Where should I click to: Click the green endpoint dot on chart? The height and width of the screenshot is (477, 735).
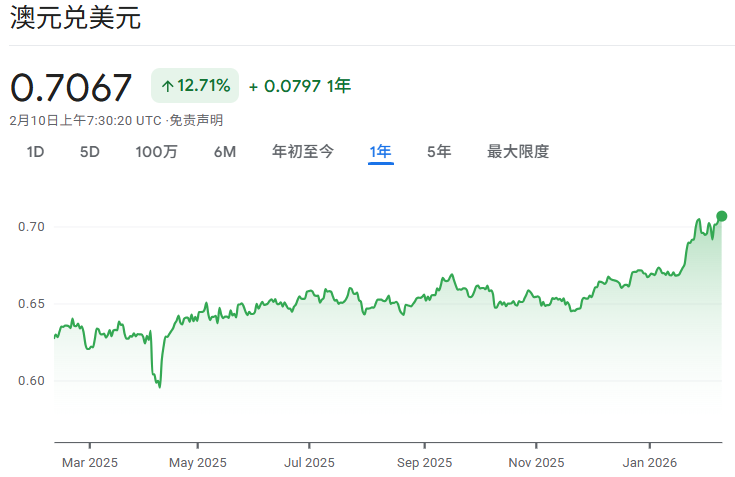click(721, 216)
